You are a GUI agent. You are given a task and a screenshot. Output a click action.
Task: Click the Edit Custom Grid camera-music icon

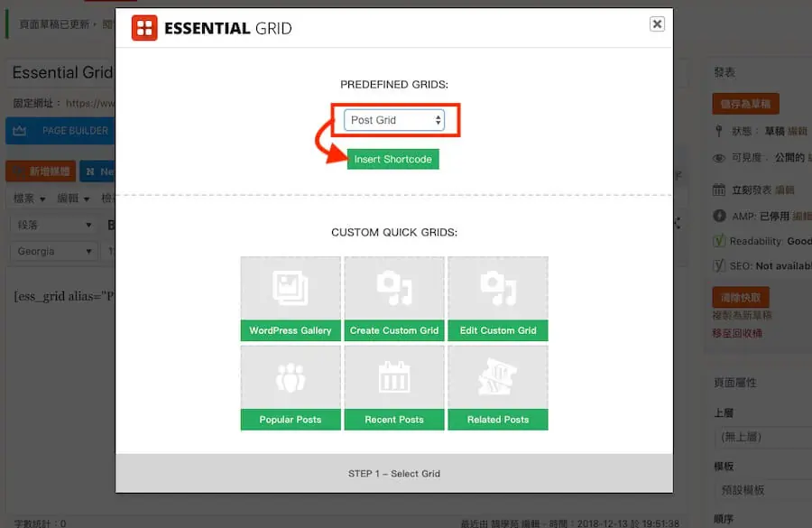[x=498, y=289]
